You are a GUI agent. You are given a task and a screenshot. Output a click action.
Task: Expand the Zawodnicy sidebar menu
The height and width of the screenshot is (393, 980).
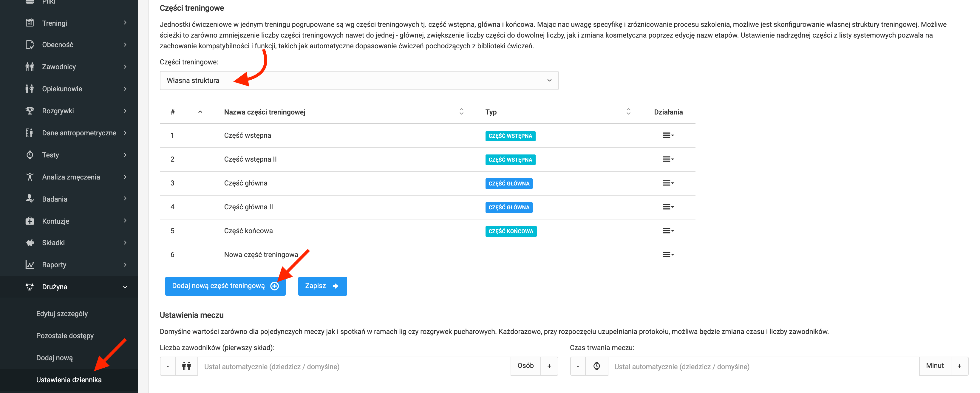(x=125, y=66)
